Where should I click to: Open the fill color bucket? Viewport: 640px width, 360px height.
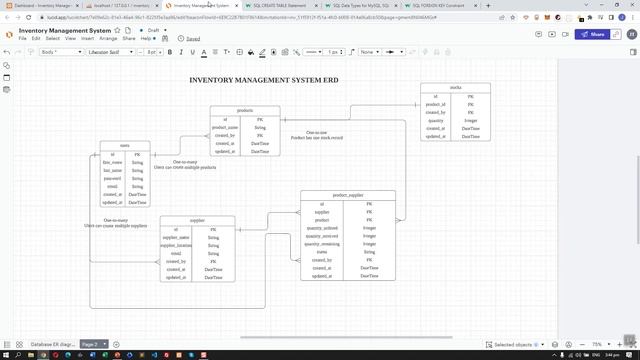tap(251, 52)
